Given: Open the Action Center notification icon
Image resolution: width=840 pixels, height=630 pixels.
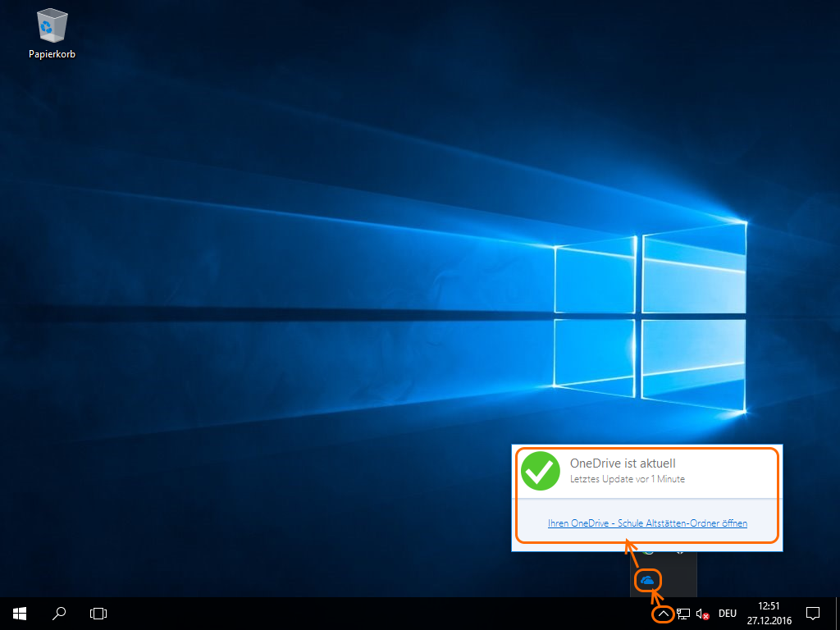Looking at the screenshot, I should tap(813, 613).
